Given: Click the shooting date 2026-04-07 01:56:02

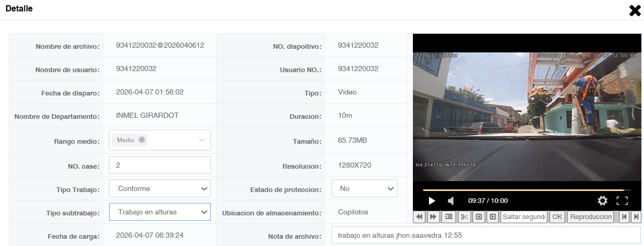Looking at the screenshot, I should [150, 92].
